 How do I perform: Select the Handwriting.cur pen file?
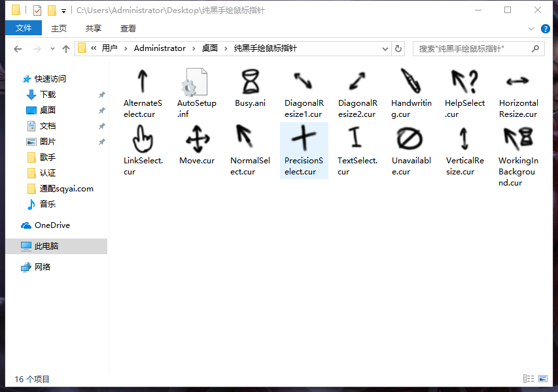pos(411,93)
